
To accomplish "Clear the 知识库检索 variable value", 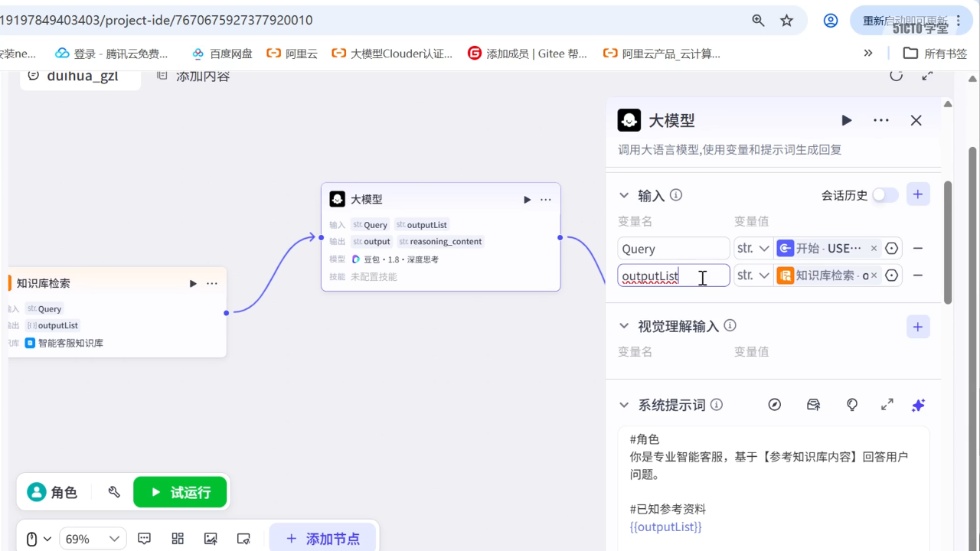I will tap(874, 275).
